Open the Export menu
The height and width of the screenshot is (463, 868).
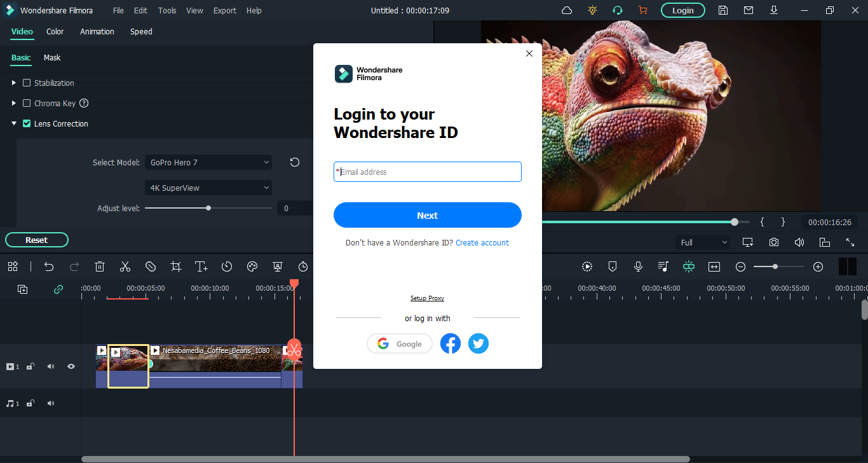coord(224,11)
